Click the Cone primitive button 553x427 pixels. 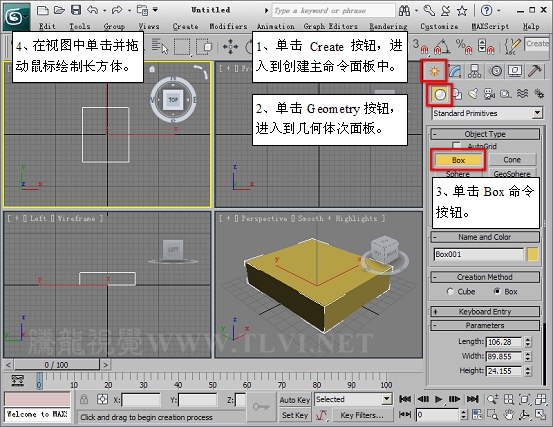coord(512,160)
